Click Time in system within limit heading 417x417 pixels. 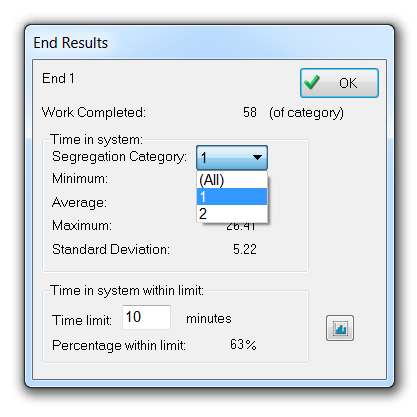point(127,290)
